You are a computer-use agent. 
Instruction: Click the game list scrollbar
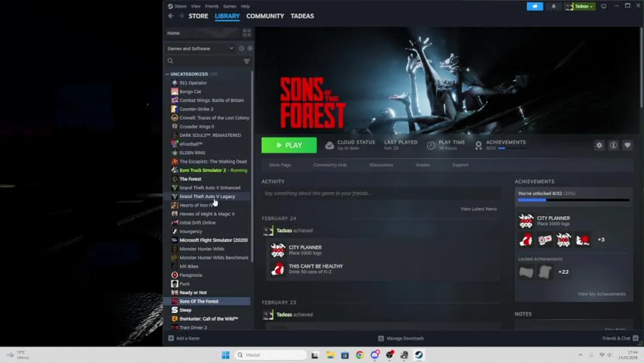[x=252, y=166]
